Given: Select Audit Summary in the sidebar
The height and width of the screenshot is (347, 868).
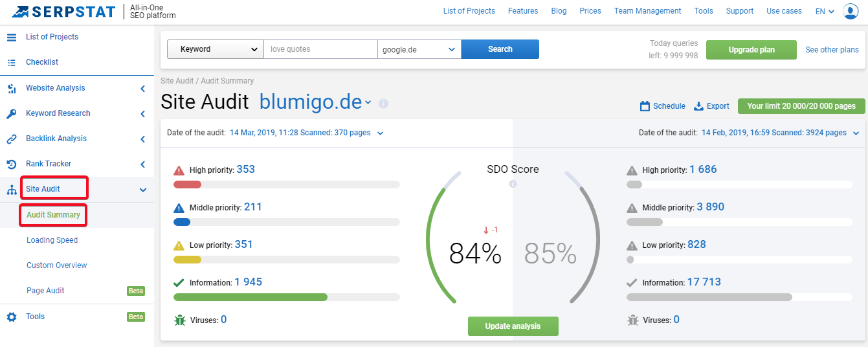Looking at the screenshot, I should [x=54, y=215].
